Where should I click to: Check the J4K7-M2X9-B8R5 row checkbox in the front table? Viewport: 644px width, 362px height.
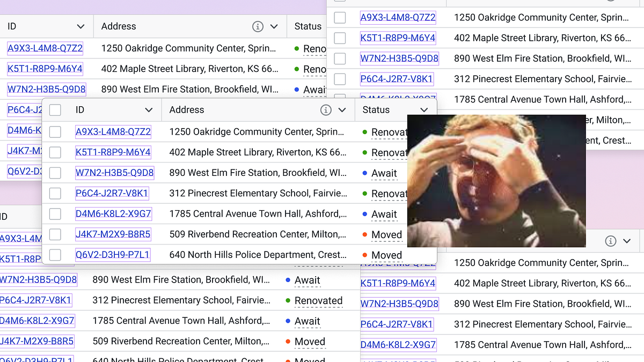click(55, 234)
